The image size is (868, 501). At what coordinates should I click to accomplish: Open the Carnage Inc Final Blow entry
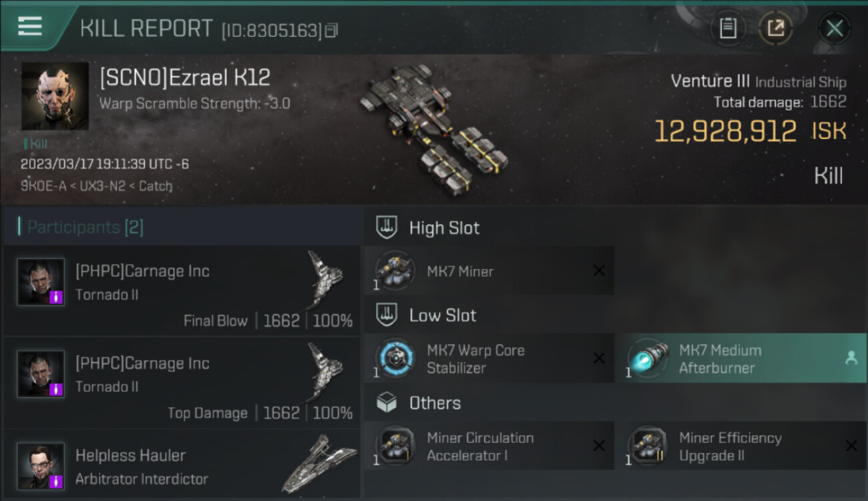click(x=182, y=291)
